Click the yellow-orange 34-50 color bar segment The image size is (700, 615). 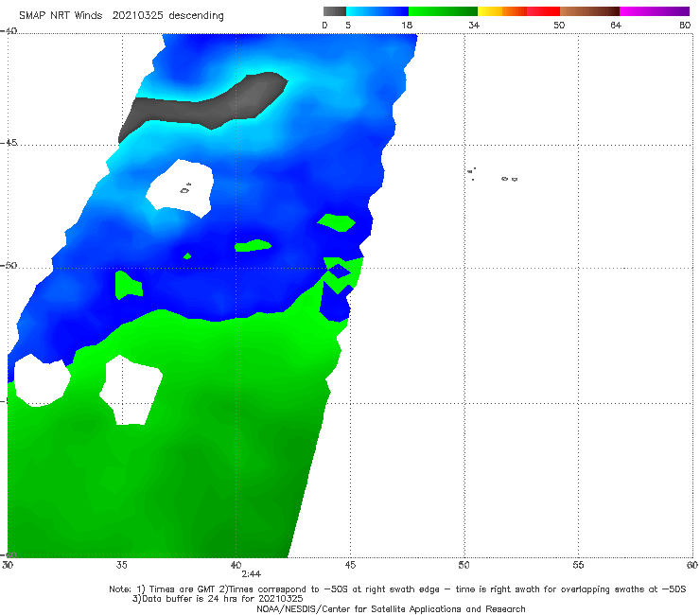[518, 11]
